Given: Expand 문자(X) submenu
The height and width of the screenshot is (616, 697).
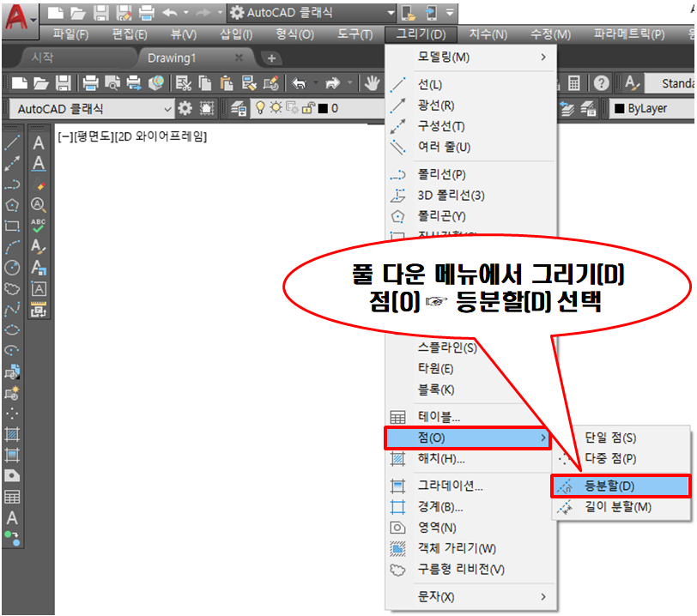Looking at the screenshot, I should [470, 597].
